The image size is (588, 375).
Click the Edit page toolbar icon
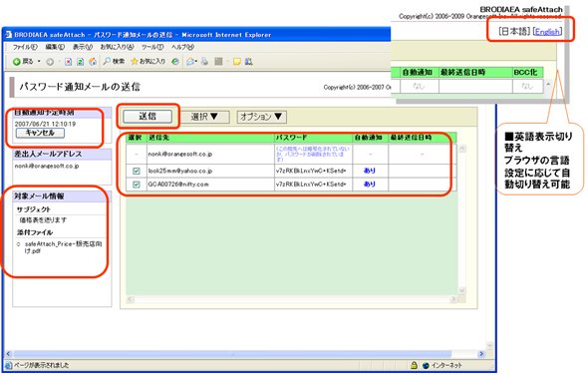pyautogui.click(x=218, y=62)
